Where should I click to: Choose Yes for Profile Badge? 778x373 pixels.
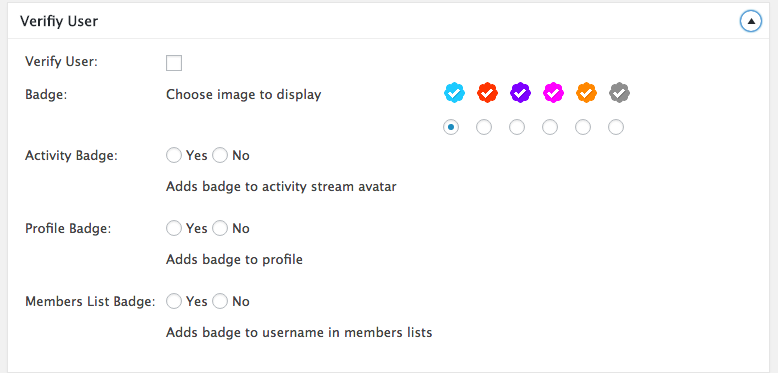click(x=174, y=229)
